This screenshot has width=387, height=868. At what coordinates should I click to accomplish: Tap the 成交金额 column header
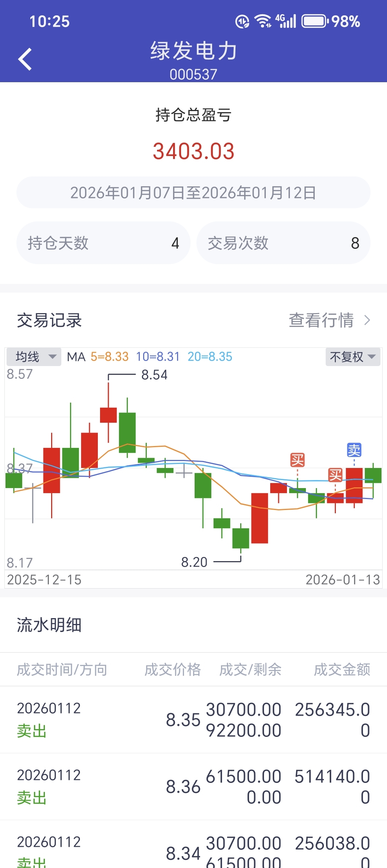[x=342, y=670]
